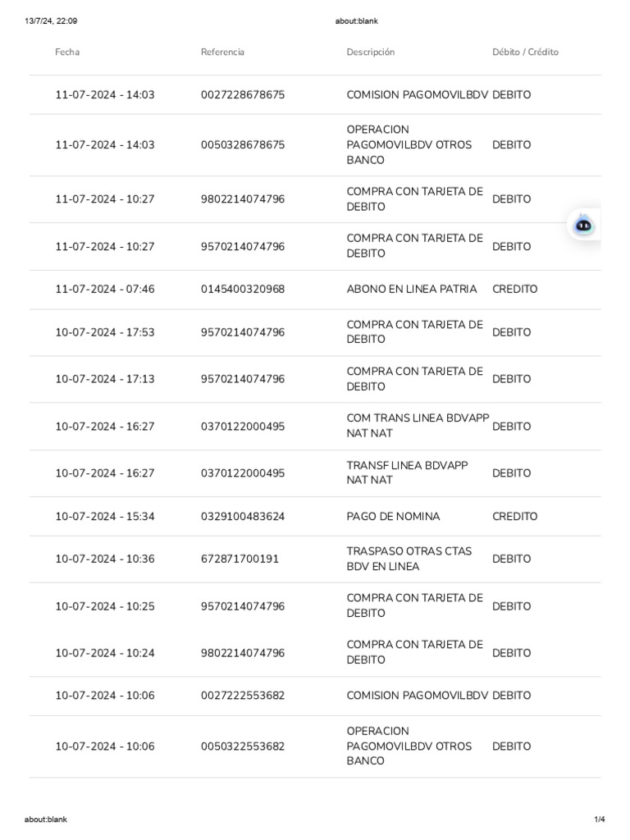Select the Débito / Crédito column header
This screenshot has height=840, width=630.
tap(525, 52)
